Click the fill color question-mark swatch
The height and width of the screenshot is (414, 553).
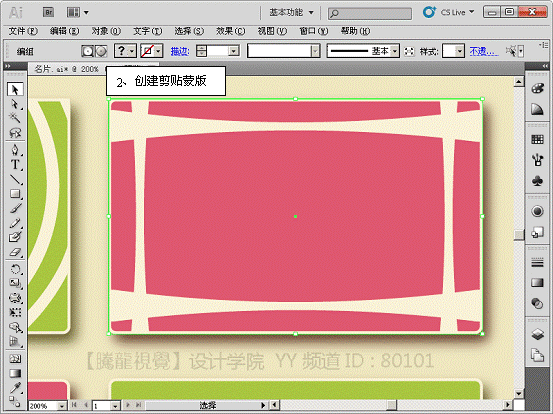coord(121,51)
